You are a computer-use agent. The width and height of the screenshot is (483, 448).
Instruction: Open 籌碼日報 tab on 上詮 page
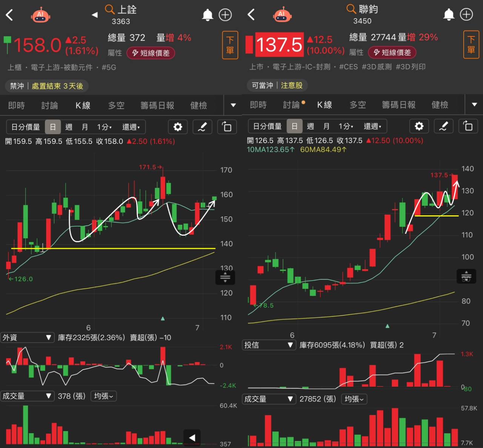157,106
